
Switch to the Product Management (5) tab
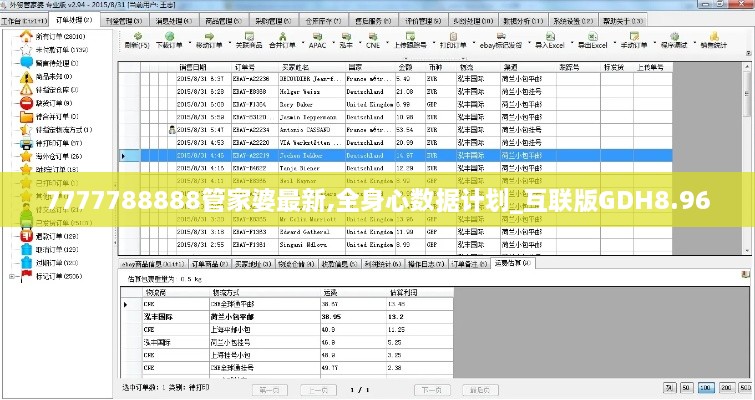[x=223, y=21]
